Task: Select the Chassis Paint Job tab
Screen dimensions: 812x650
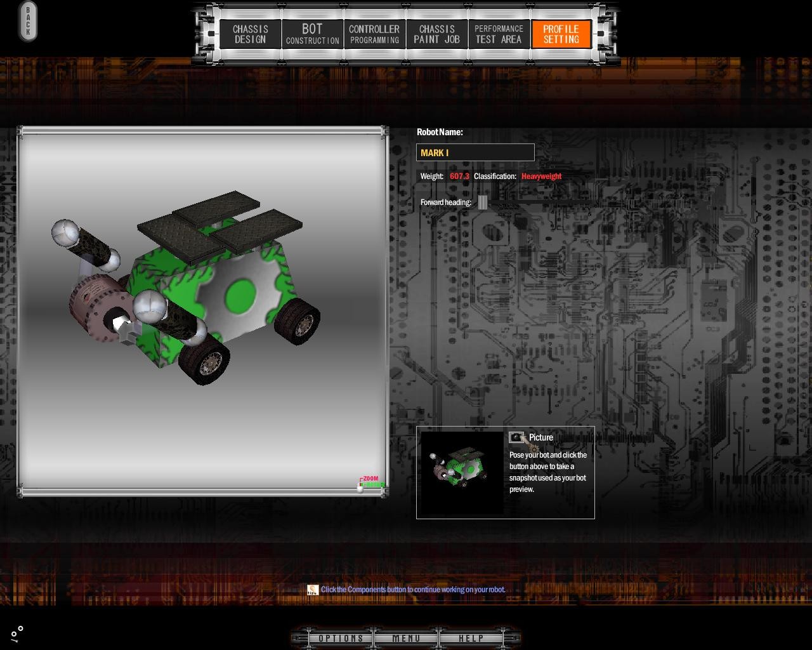Action: coord(436,34)
